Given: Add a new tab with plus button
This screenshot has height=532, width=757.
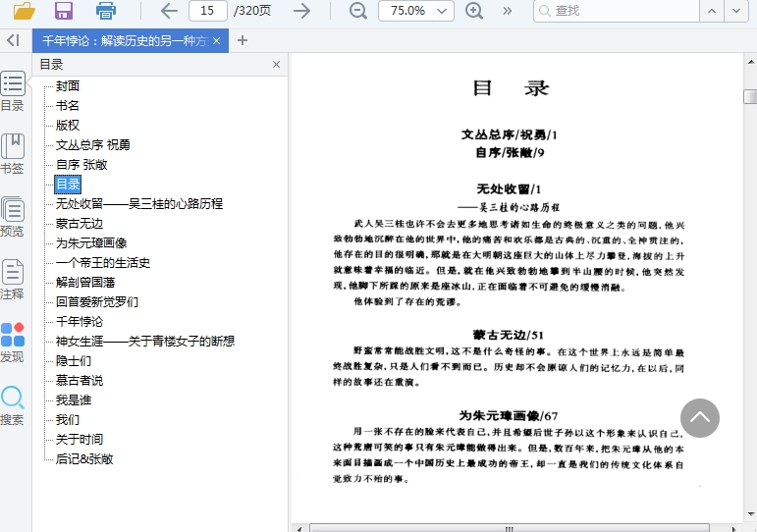Looking at the screenshot, I should tap(243, 40).
